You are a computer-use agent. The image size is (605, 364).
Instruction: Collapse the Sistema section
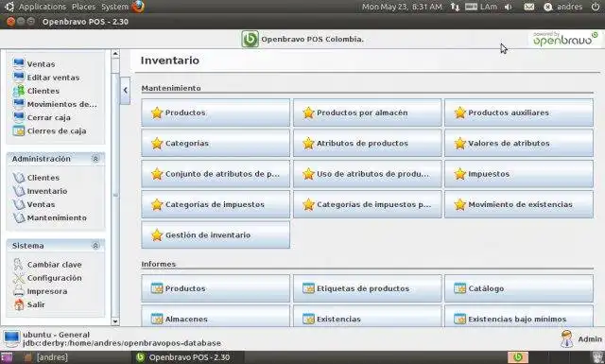95,246
